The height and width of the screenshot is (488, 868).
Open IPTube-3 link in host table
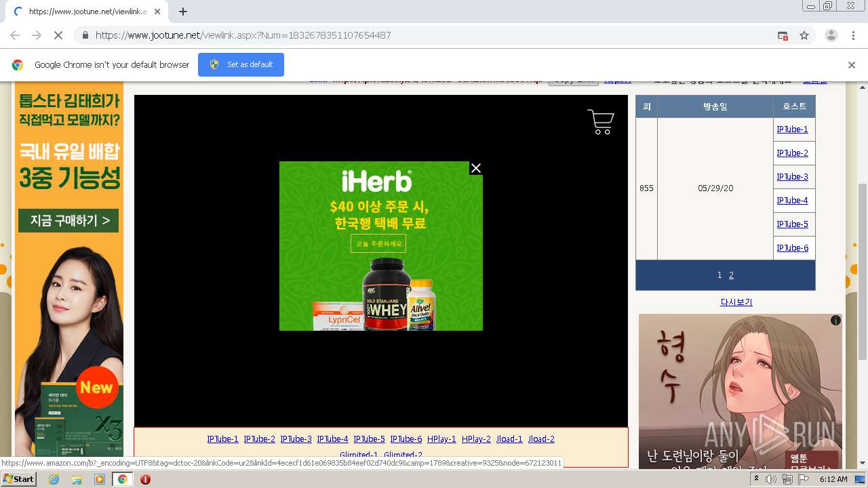(x=792, y=177)
